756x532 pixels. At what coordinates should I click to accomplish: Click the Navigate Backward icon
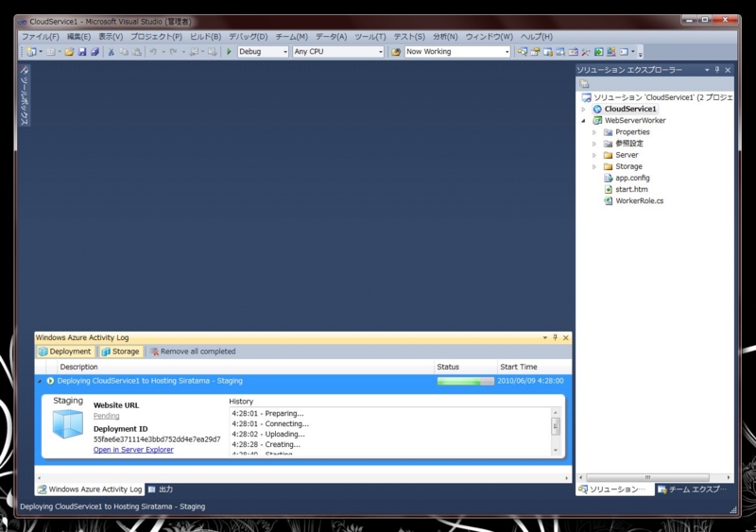click(194, 52)
